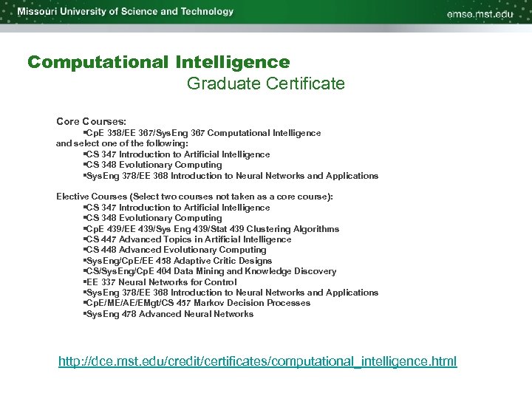Click CS 447 Advanced Topics in Artificial Intelligence

[187, 239]
